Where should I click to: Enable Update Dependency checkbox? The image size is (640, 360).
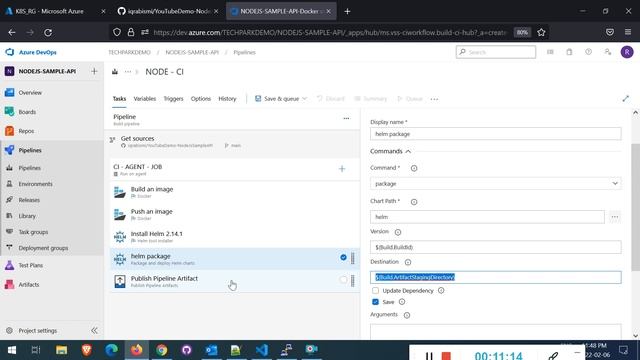point(375,291)
